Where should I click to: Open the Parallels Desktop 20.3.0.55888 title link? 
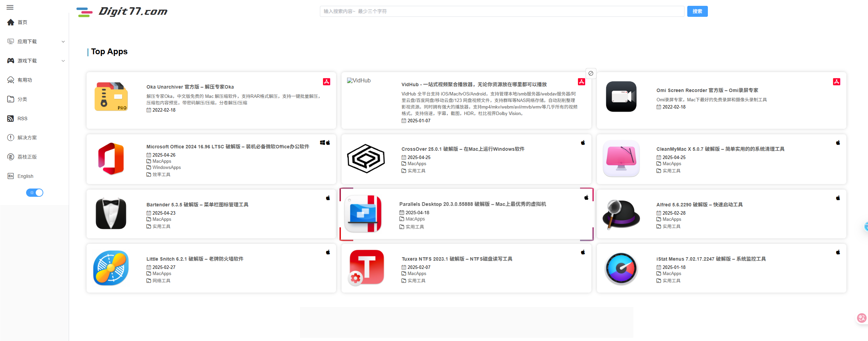(x=472, y=204)
